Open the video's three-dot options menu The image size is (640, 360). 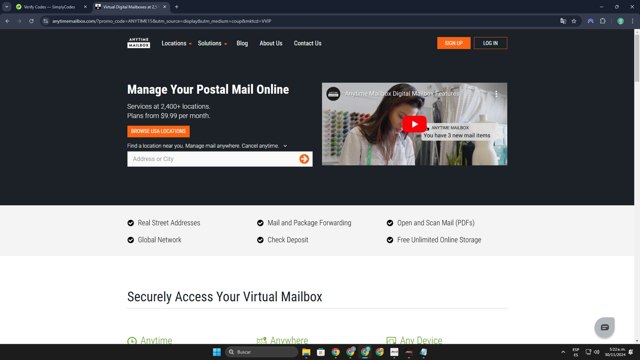pyautogui.click(x=496, y=94)
